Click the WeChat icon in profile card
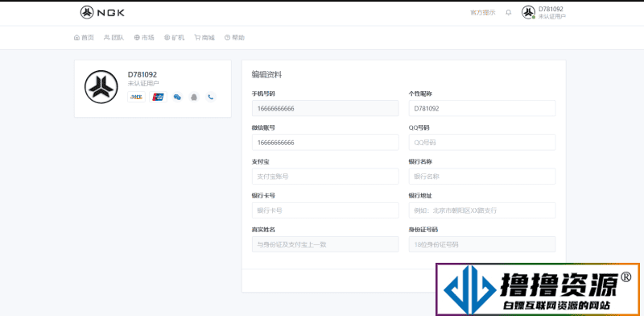The image size is (644, 316). click(177, 97)
